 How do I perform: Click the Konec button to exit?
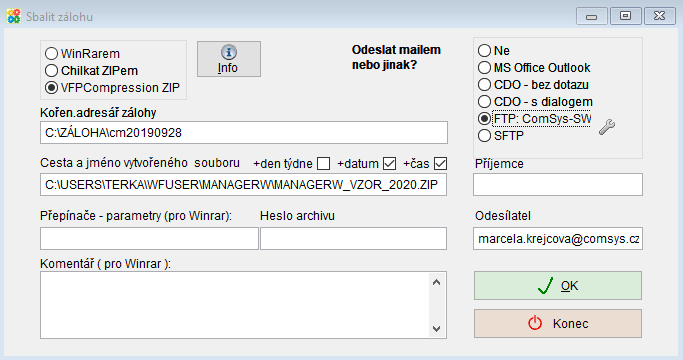tap(558, 323)
